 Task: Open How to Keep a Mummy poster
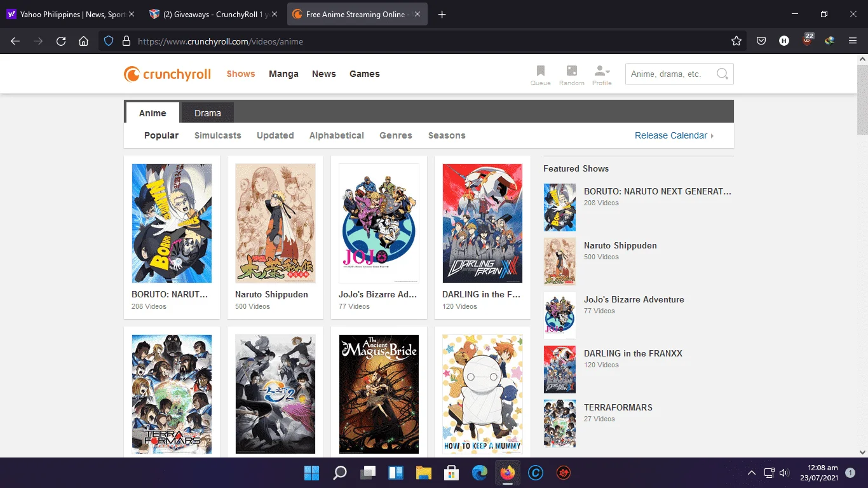482,394
